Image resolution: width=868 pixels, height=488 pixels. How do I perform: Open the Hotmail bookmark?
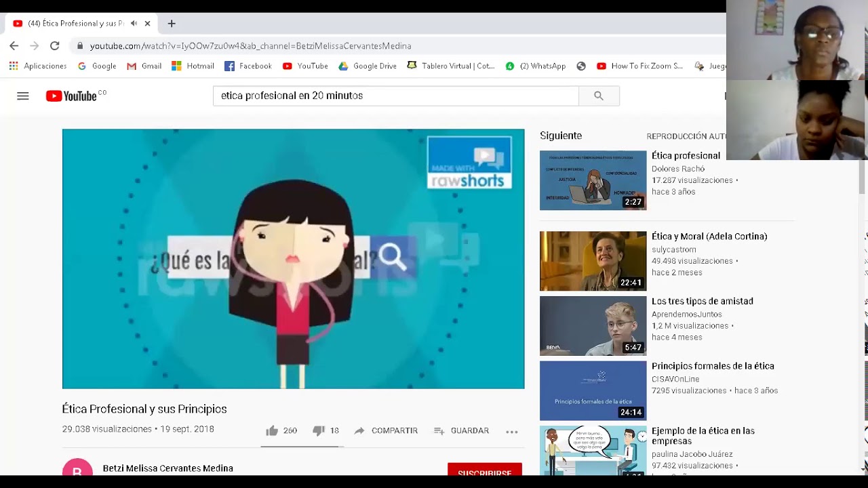tap(193, 66)
